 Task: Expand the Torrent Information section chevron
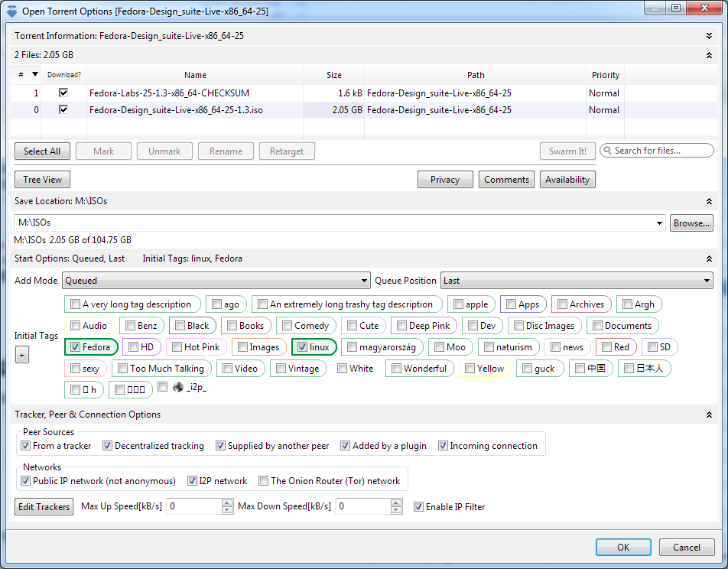(x=709, y=36)
